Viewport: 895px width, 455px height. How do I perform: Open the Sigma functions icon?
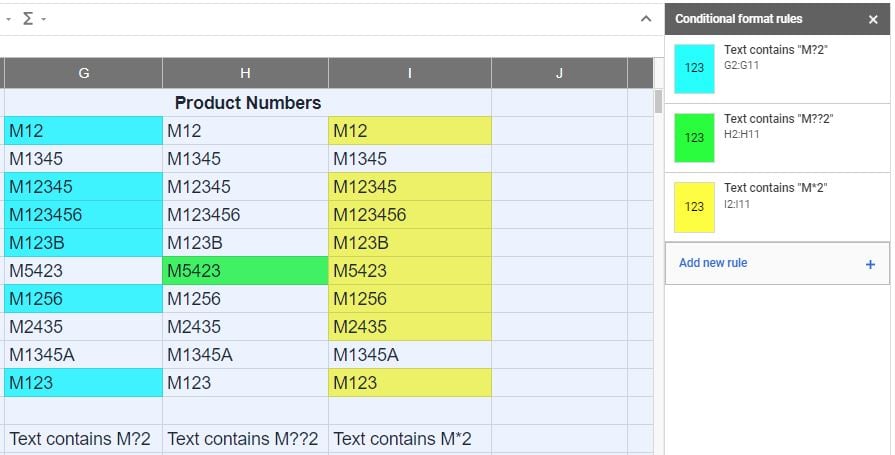click(27, 19)
